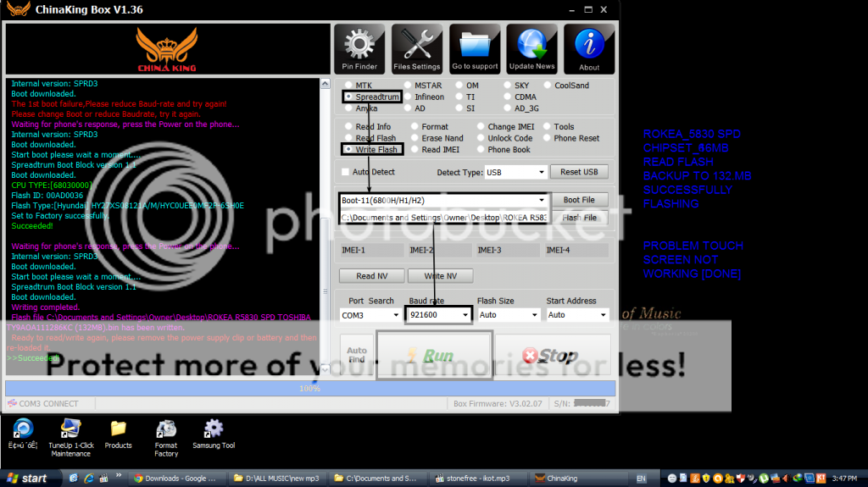Select Spreadtrum platform option
Viewport: 868px width, 487px height.
coord(348,97)
